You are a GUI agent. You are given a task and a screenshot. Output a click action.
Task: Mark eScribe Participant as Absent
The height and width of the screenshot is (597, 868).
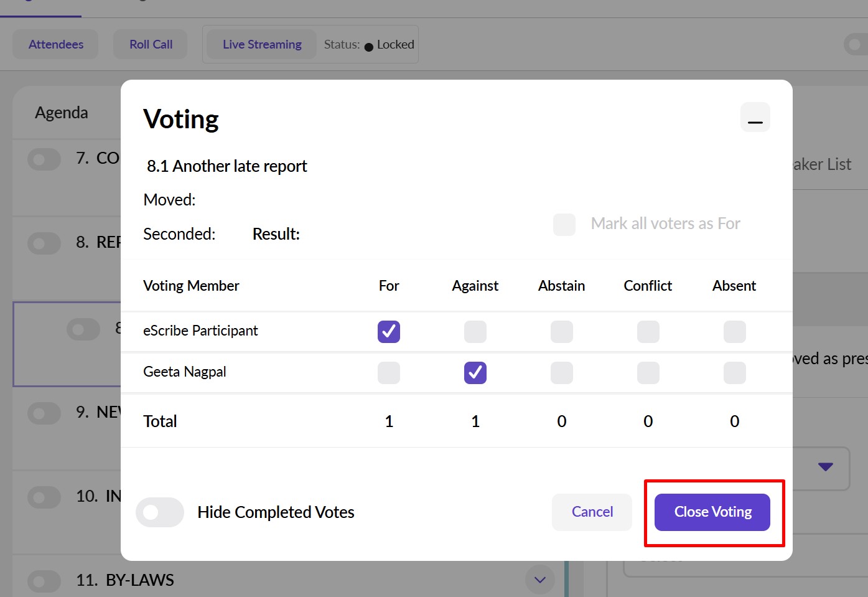[x=734, y=332]
